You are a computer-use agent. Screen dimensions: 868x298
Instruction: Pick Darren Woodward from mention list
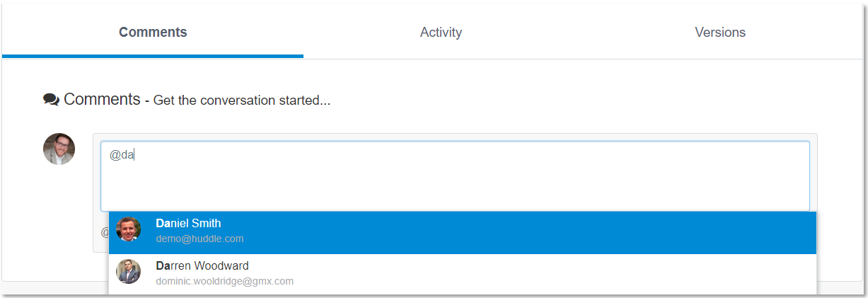coord(202,265)
